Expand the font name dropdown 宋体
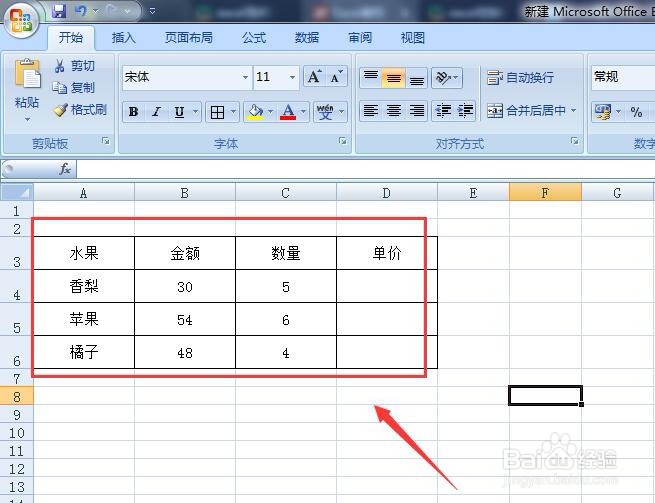655x503 pixels. (245, 77)
